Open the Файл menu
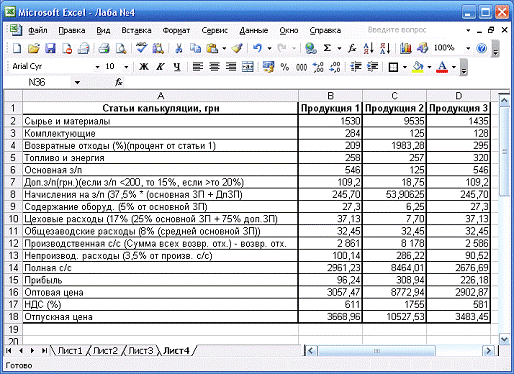 click(38, 30)
